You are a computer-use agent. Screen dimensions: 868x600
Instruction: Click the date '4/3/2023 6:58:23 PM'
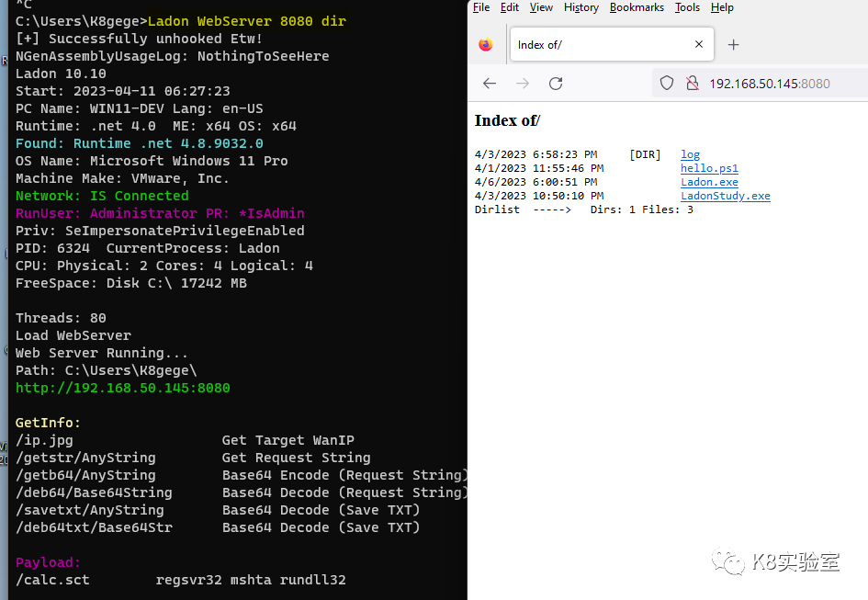pyautogui.click(x=535, y=154)
